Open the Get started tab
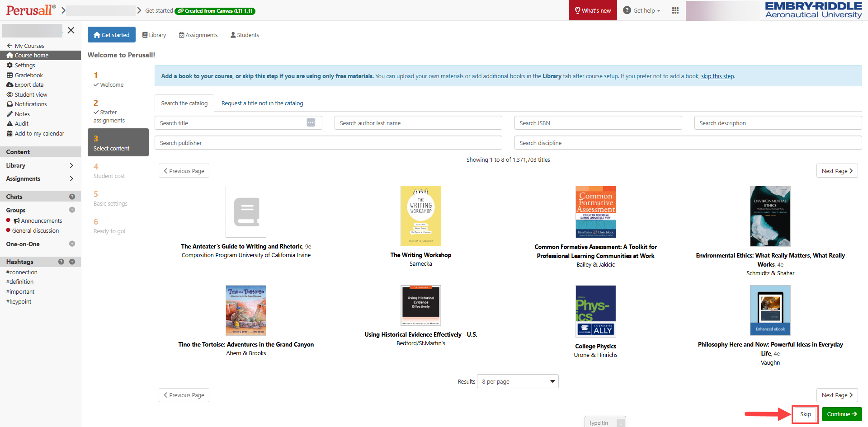Screen dimensions: 868x427 tap(111, 35)
